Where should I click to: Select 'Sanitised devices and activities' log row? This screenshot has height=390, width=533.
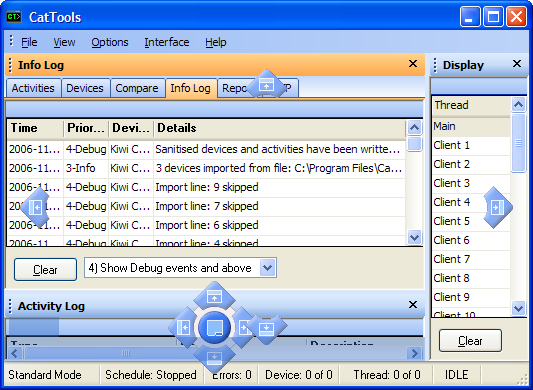click(x=206, y=149)
